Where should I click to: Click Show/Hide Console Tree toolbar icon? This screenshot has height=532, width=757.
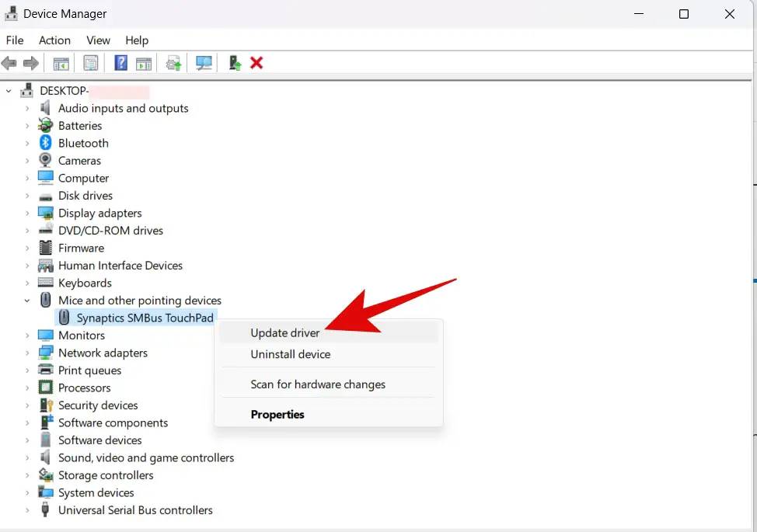click(61, 63)
